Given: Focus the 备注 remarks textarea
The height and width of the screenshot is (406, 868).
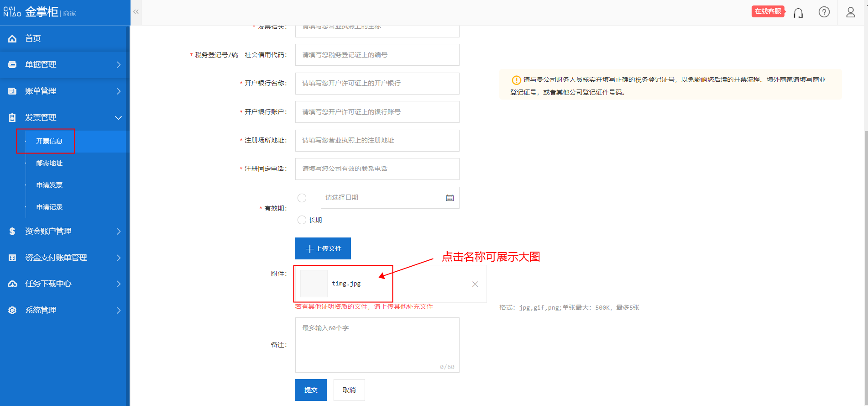Looking at the screenshot, I should point(377,345).
